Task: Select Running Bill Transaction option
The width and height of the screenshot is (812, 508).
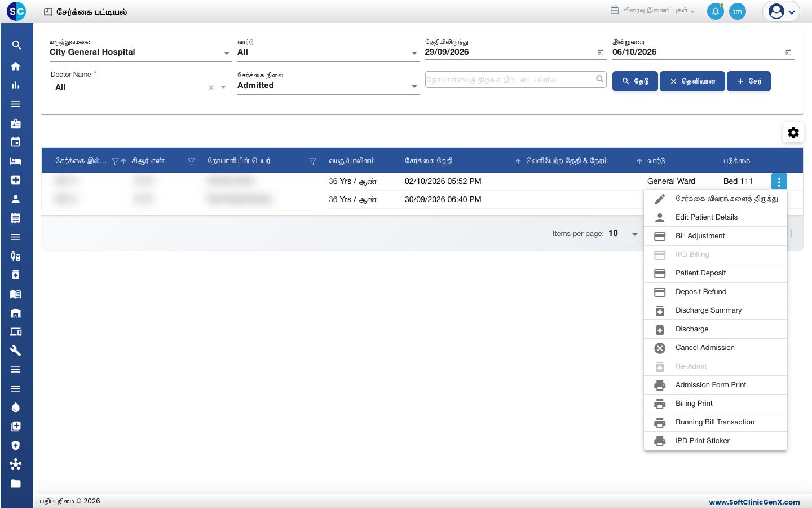Action: pyautogui.click(x=716, y=422)
